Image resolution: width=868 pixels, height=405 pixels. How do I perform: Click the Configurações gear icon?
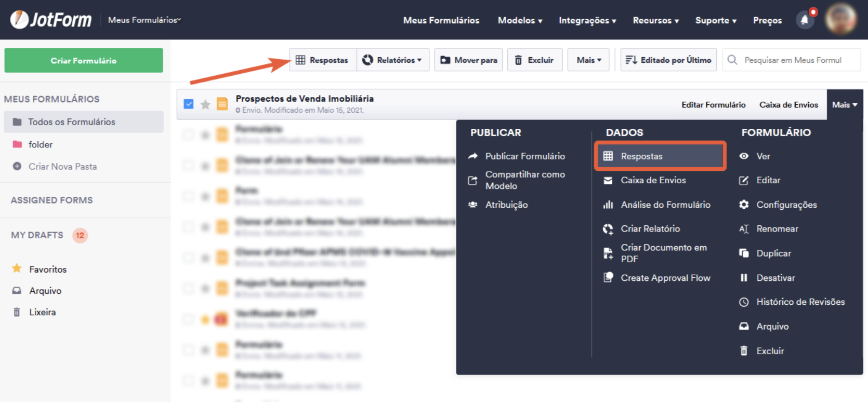744,205
